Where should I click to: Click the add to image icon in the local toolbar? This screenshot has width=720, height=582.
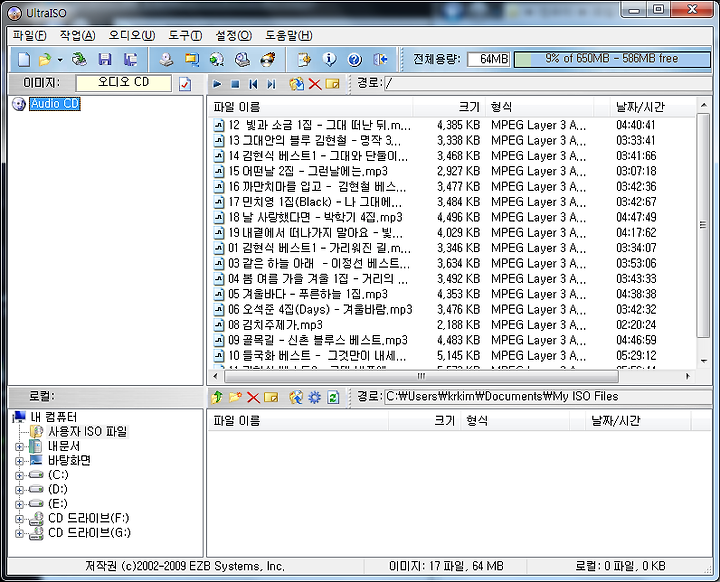point(296,397)
